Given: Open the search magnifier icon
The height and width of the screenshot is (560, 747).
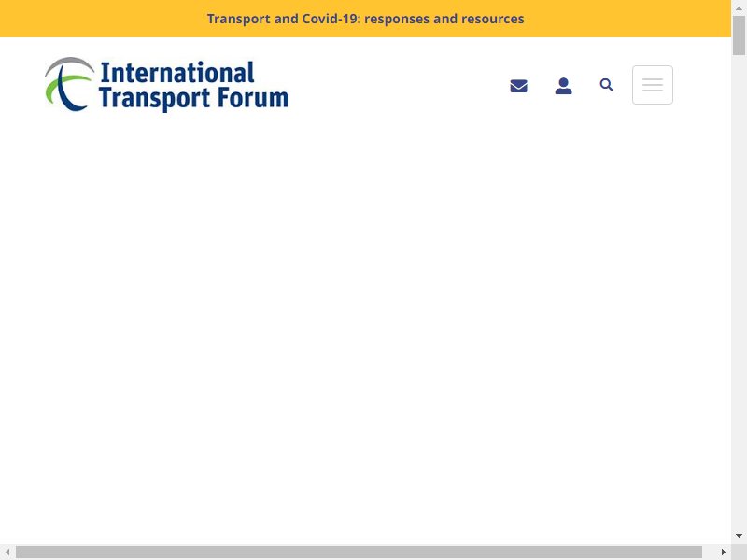Looking at the screenshot, I should tap(606, 85).
